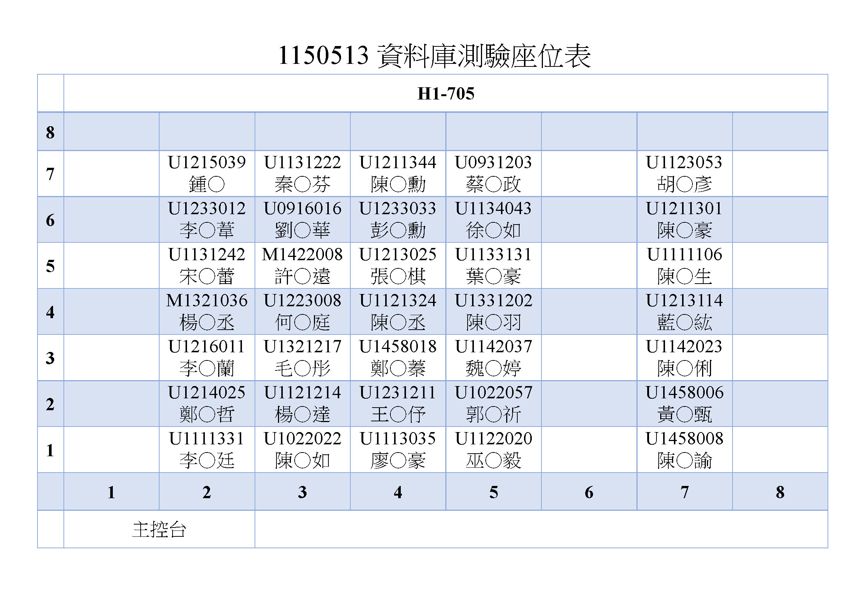Click seat cell U1214025 鄭〇哲
868x614 pixels.
click(x=207, y=404)
